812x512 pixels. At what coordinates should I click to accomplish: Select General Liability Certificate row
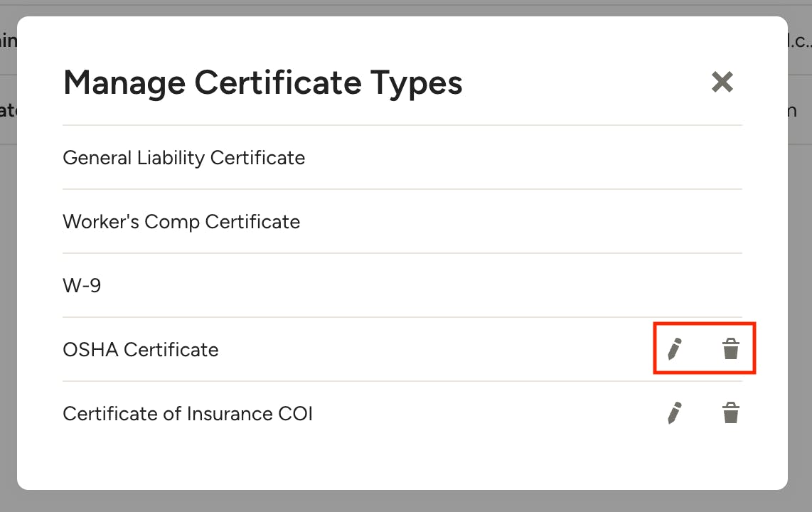pyautogui.click(x=184, y=157)
